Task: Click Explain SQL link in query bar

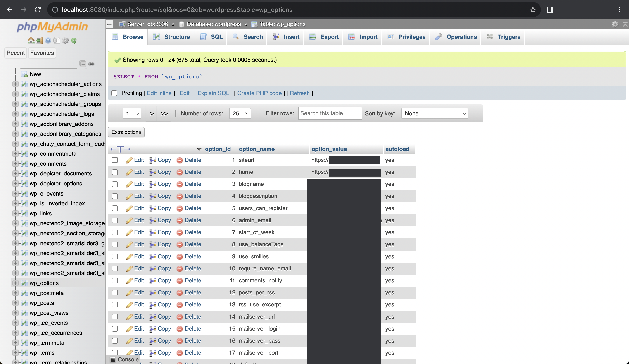Action: (x=213, y=93)
